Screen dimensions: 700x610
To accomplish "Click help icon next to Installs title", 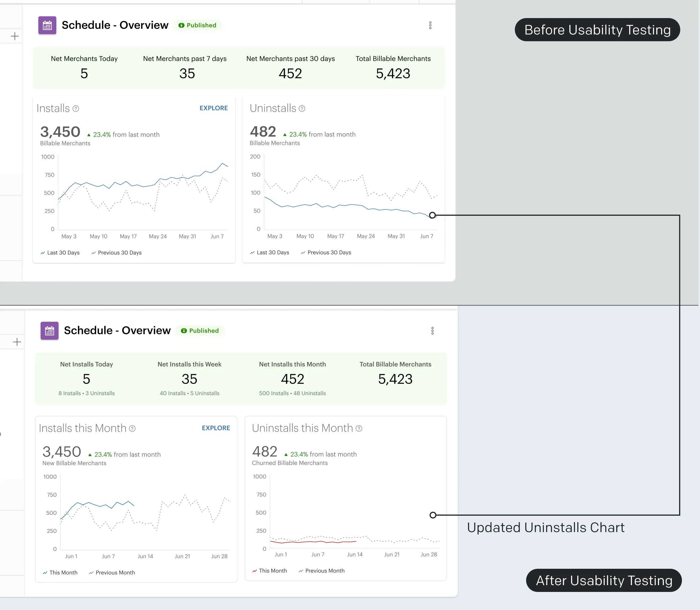I will [x=76, y=109].
